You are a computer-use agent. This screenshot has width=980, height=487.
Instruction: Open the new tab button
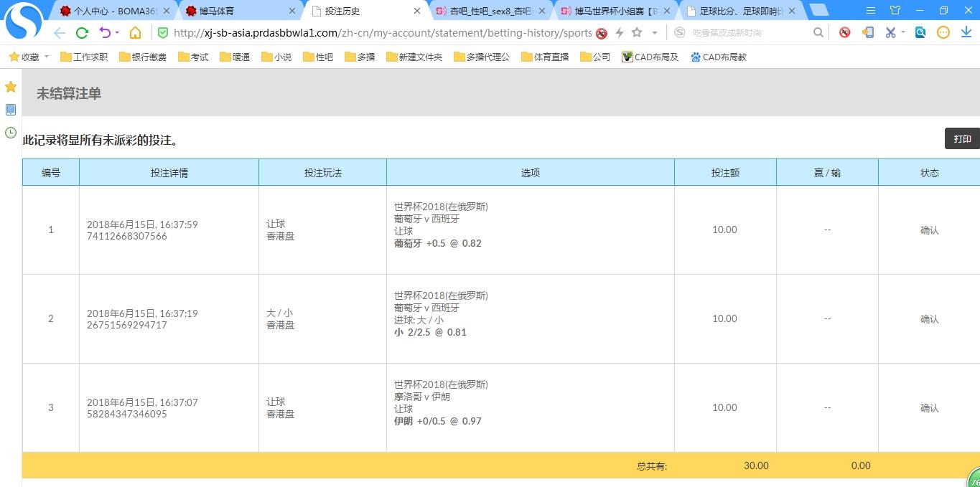(819, 11)
